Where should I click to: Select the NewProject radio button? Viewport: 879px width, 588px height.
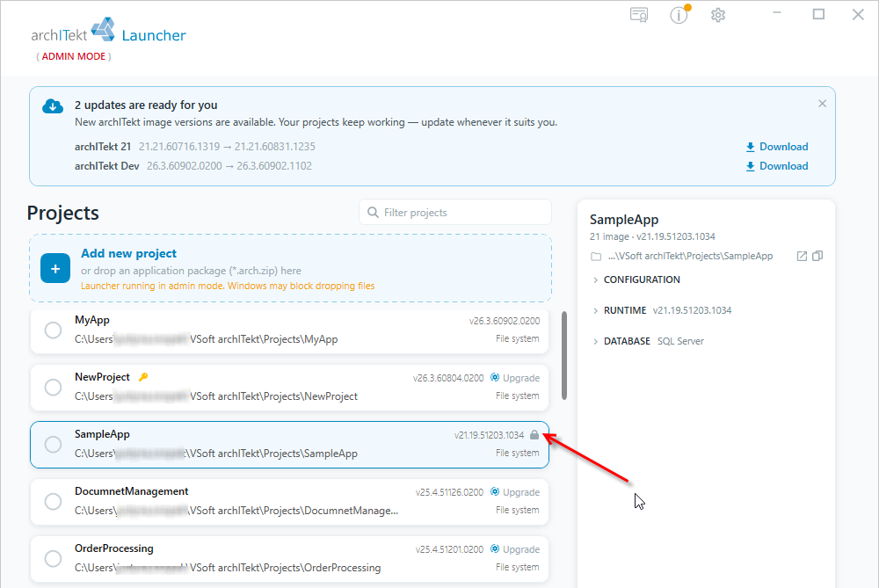click(54, 388)
